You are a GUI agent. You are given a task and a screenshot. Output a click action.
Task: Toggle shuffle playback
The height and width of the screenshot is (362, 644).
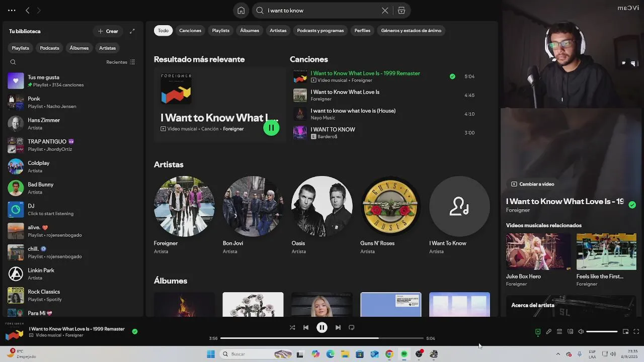click(x=292, y=327)
